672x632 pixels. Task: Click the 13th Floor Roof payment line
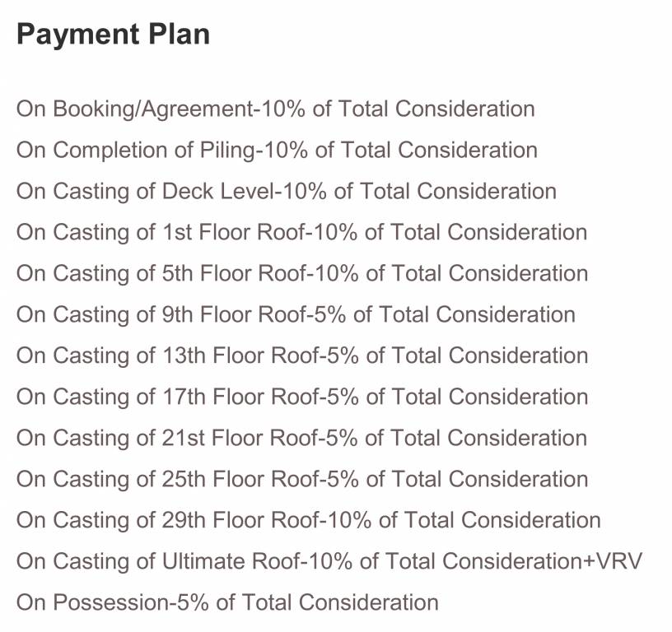301,355
